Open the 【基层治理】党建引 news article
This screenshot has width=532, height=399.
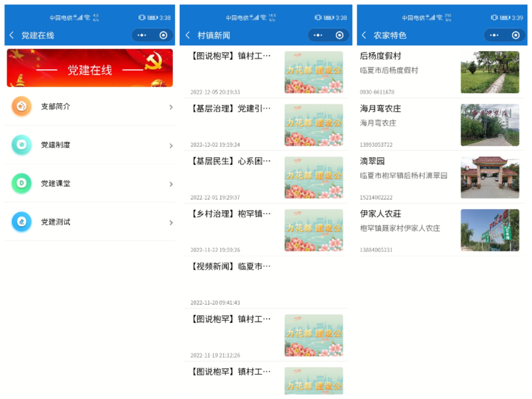click(x=231, y=109)
